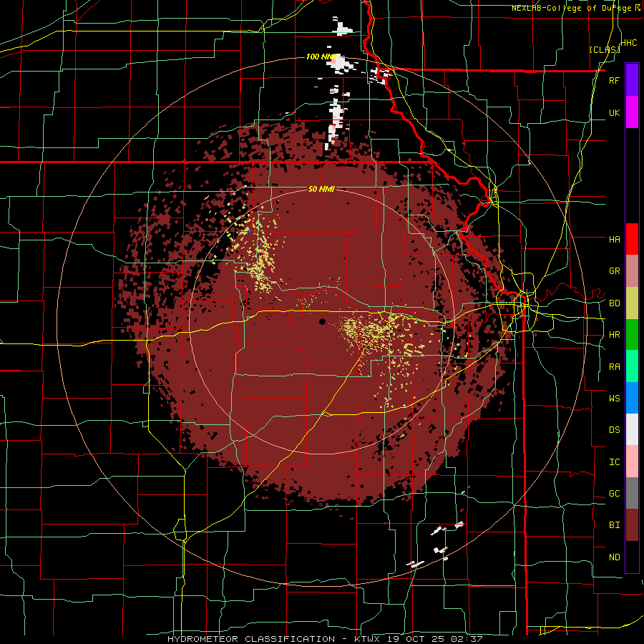Click the "IC" legend label
This screenshot has width=644, height=644.
click(614, 462)
